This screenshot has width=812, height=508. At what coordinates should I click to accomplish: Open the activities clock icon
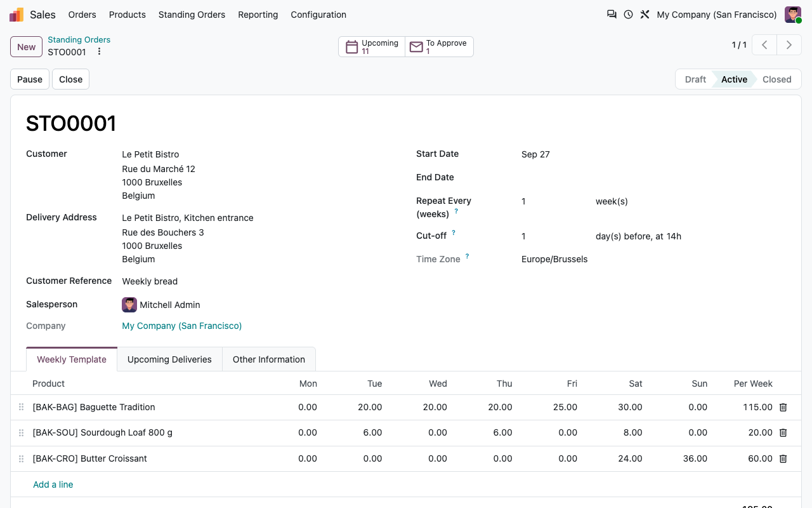pyautogui.click(x=628, y=15)
